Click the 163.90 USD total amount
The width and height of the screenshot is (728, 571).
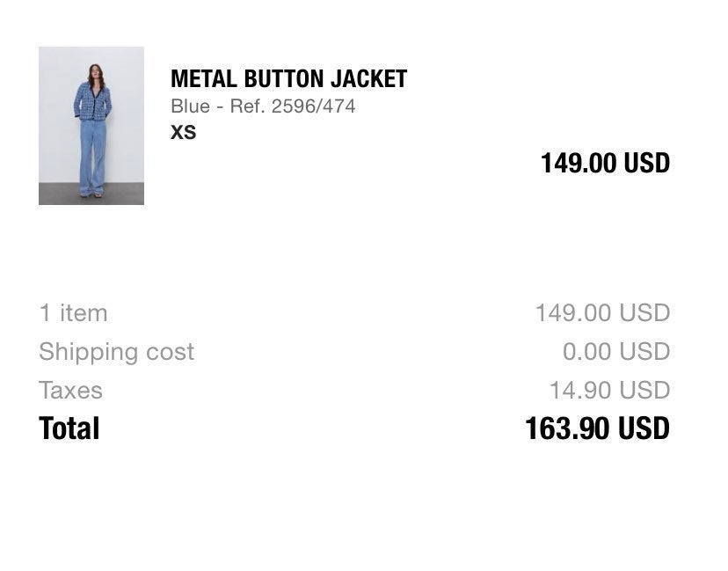click(597, 428)
